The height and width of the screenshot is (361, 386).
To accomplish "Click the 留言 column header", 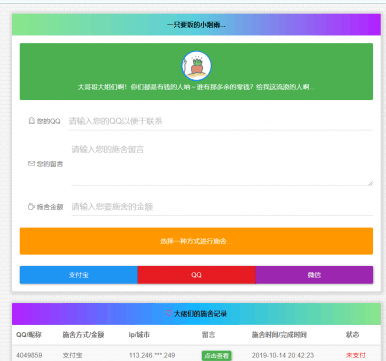I will [208, 335].
